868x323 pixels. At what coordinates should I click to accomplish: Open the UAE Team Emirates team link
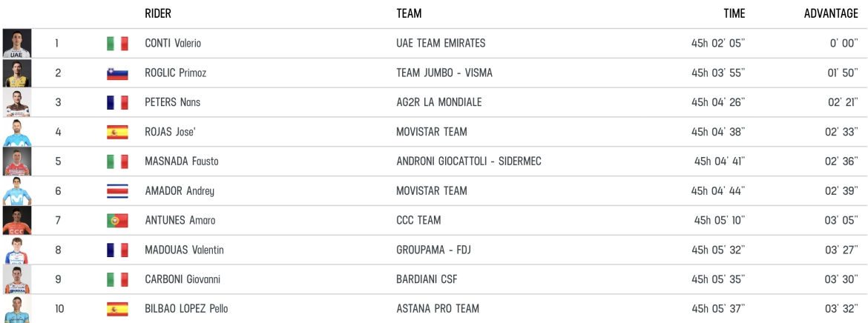441,44
